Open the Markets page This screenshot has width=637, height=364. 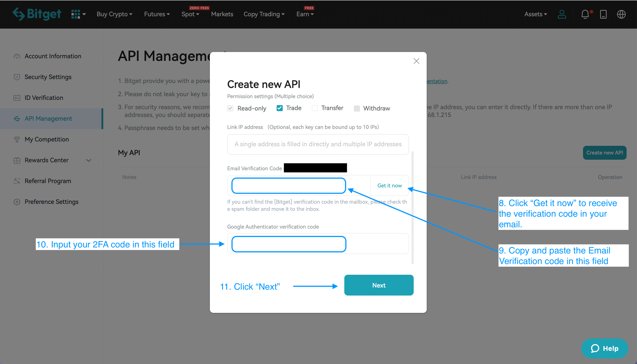click(222, 14)
